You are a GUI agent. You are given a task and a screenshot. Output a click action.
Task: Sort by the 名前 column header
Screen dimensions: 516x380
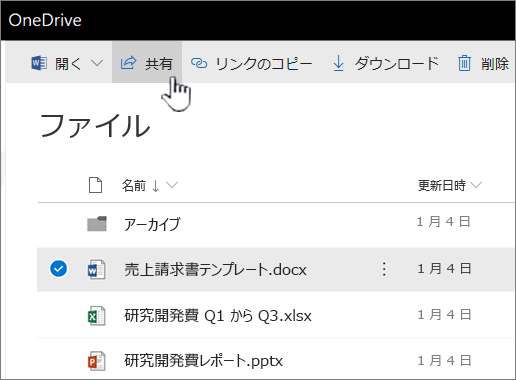coord(134,186)
